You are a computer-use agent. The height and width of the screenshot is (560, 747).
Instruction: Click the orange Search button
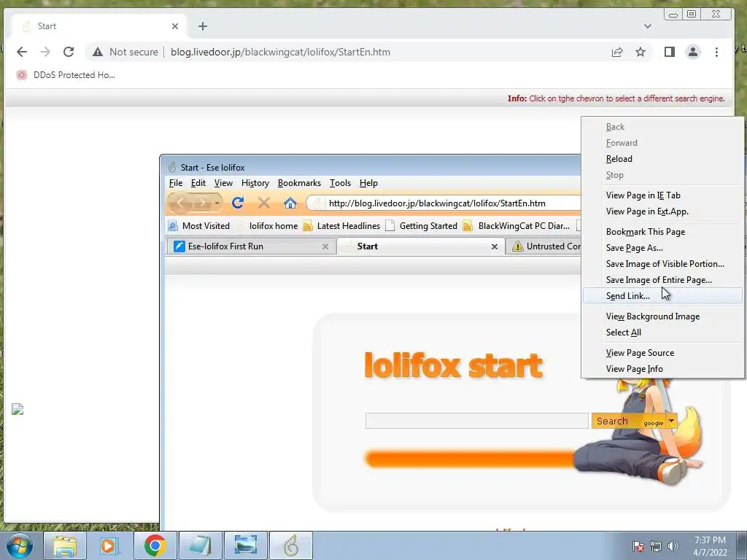tap(629, 421)
